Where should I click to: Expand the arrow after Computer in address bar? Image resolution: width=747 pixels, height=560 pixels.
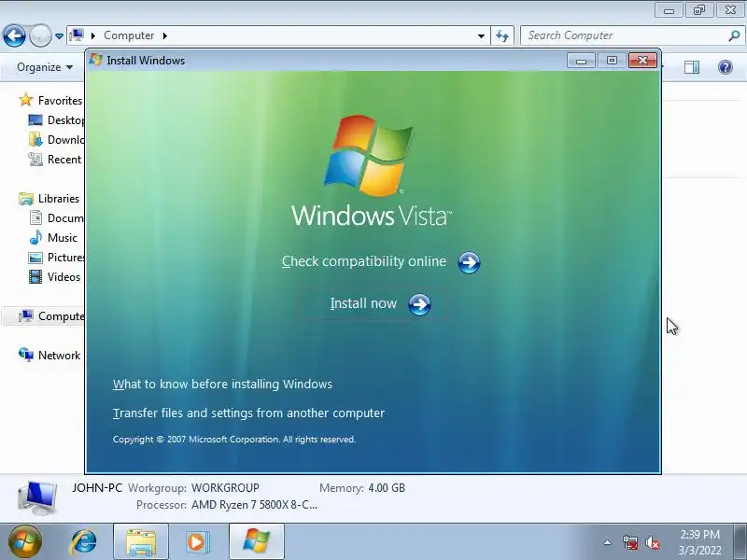(x=165, y=35)
